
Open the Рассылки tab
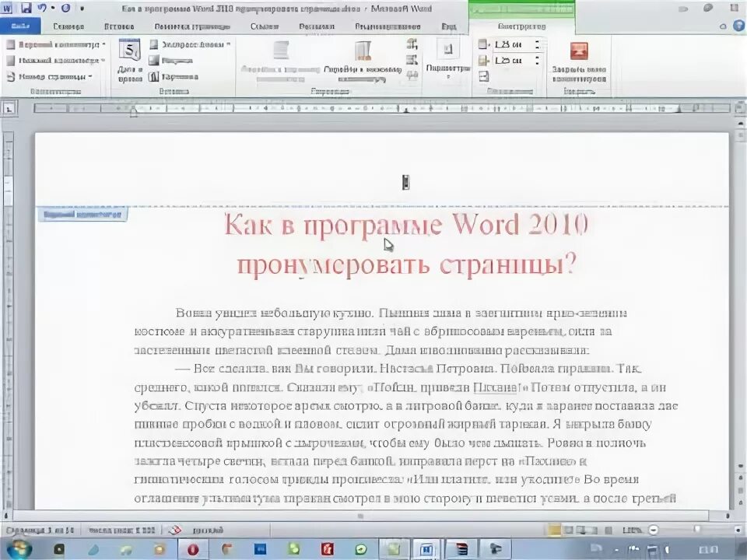click(317, 26)
